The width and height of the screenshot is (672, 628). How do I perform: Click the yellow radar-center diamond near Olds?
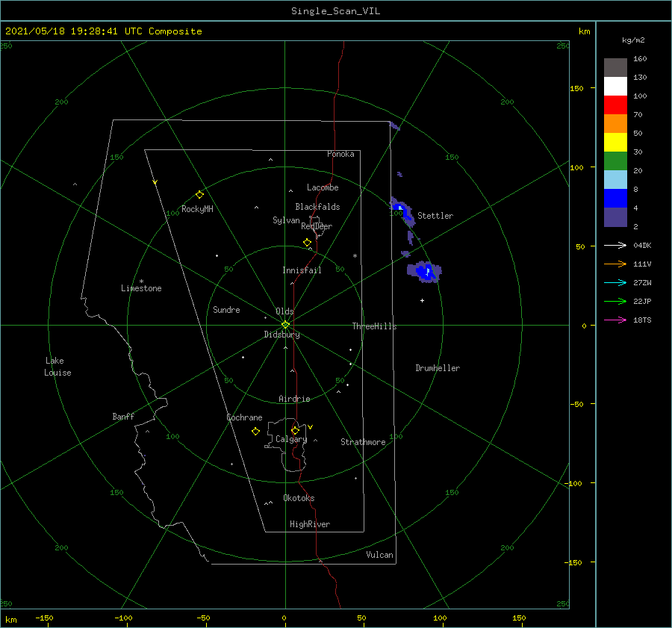point(285,325)
